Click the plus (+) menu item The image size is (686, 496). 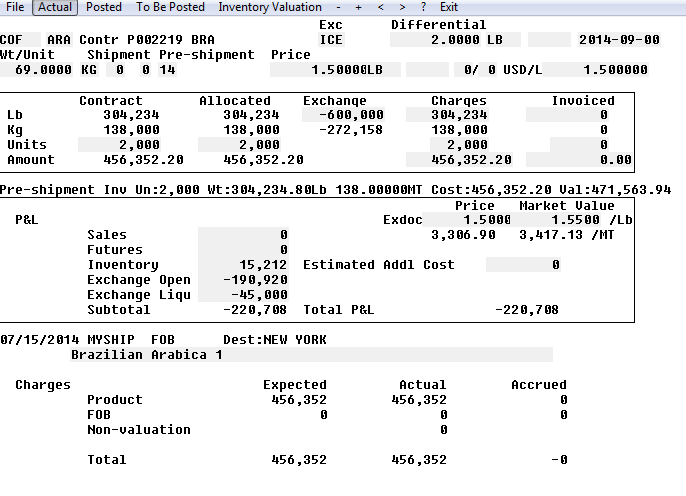[x=359, y=7]
